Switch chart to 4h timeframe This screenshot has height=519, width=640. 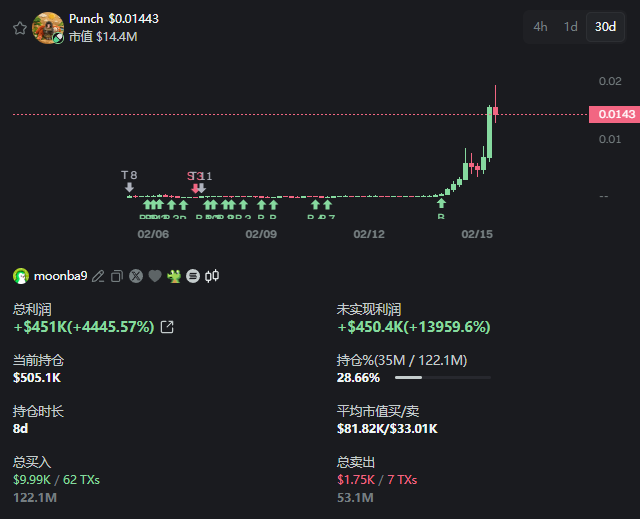(x=540, y=27)
